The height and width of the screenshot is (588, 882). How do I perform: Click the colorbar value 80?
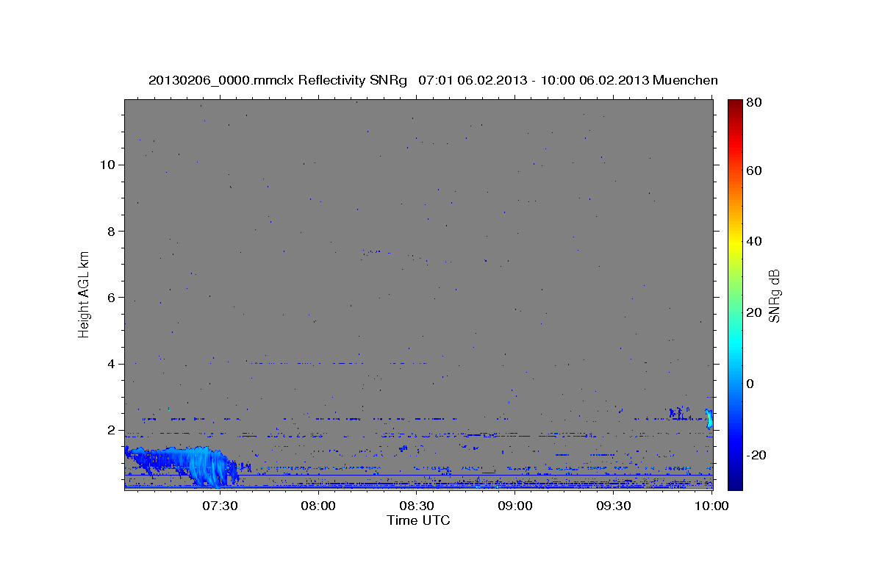tap(753, 104)
